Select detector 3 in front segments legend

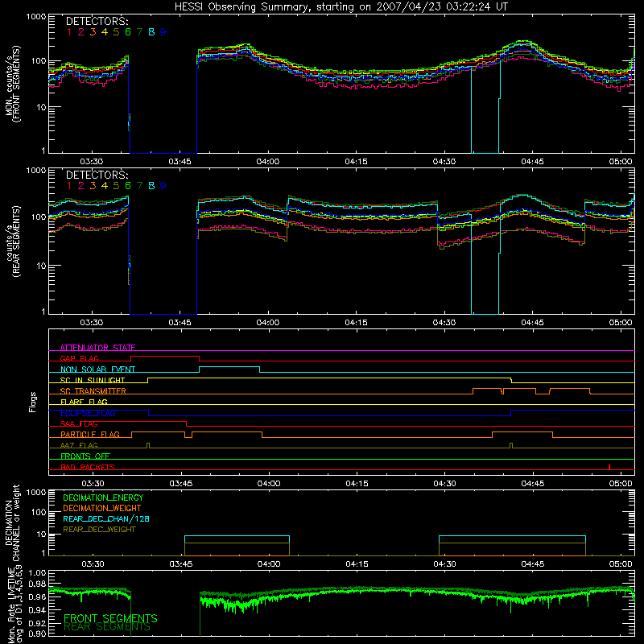click(93, 32)
